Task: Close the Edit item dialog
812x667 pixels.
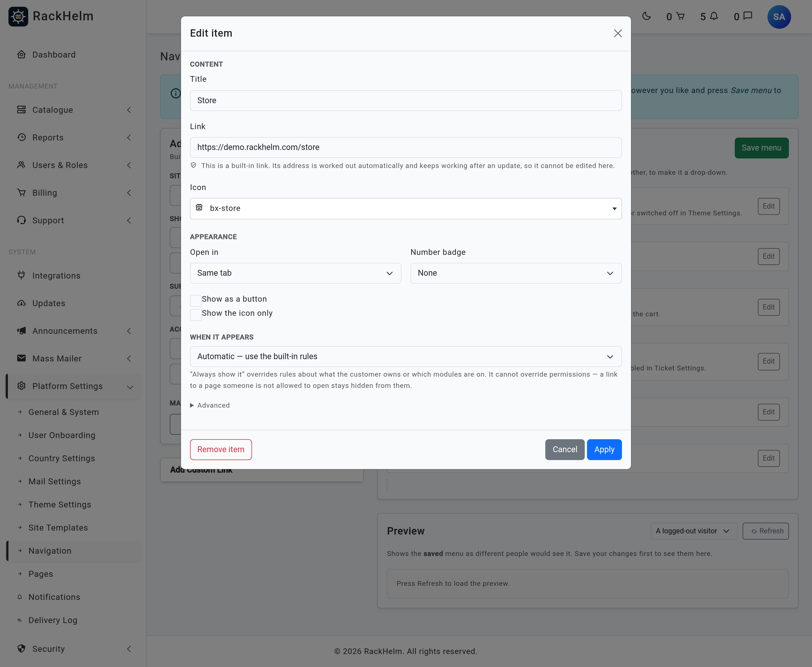Action: [x=617, y=34]
